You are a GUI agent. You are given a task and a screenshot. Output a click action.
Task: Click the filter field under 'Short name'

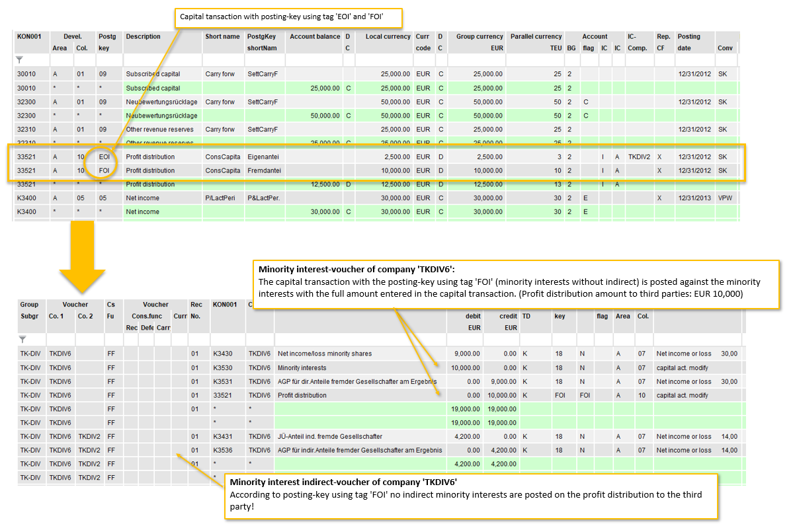223,60
